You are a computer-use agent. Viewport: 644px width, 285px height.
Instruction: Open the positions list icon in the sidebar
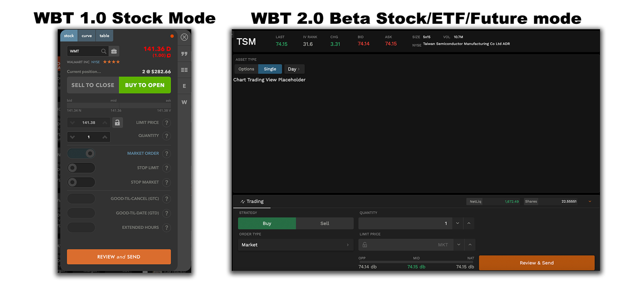click(x=184, y=70)
